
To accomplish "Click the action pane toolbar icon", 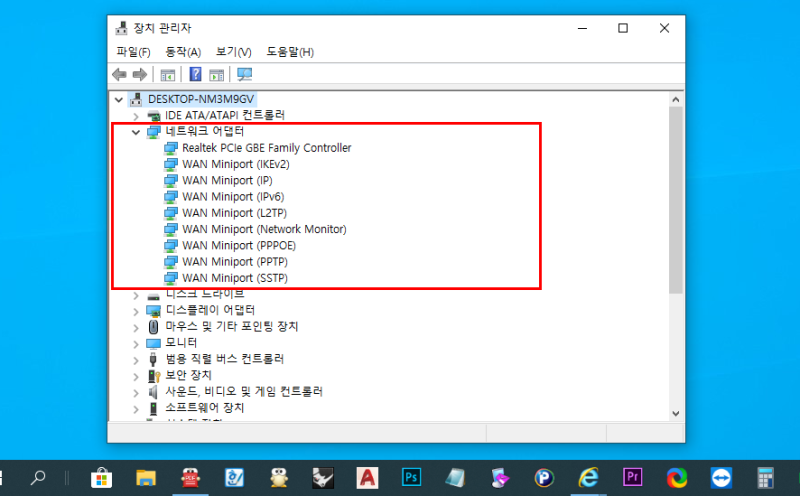I will pos(217,75).
